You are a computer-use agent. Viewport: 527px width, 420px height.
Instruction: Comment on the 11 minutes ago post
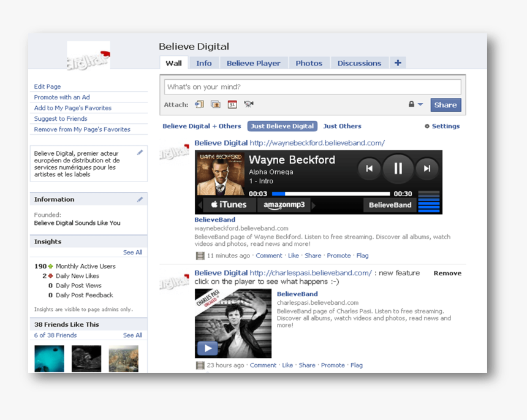point(269,256)
